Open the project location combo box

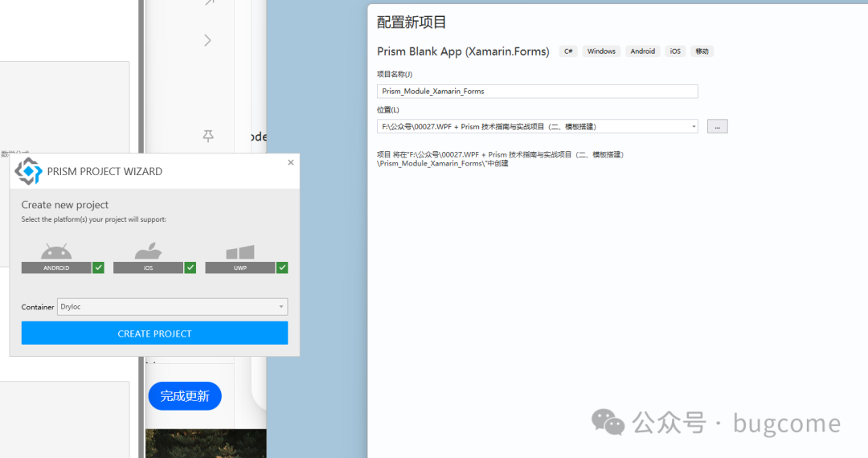pos(537,127)
